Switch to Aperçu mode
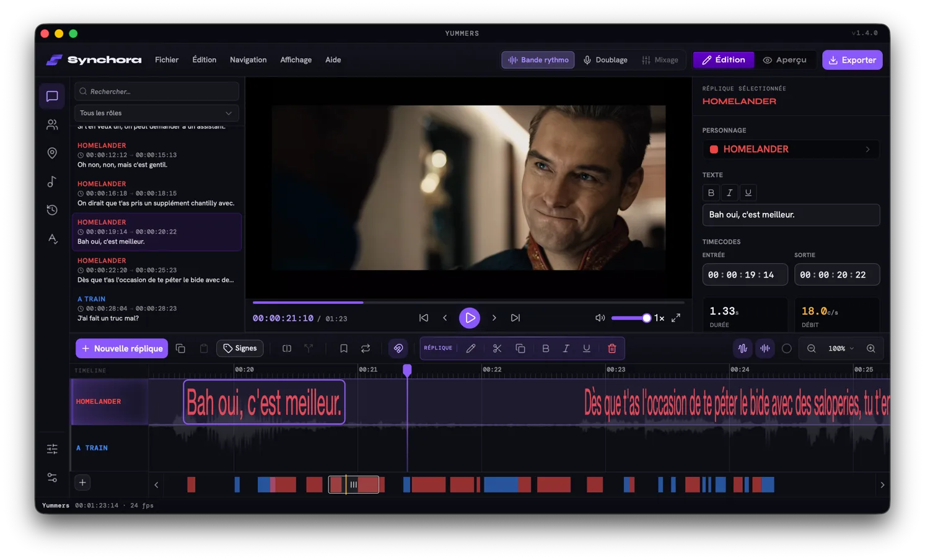 784,60
